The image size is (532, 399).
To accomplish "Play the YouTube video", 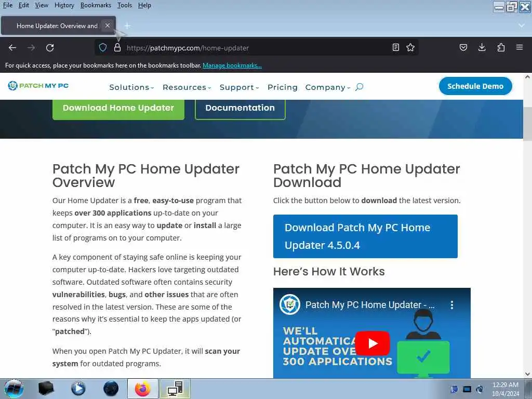I will click(x=372, y=343).
